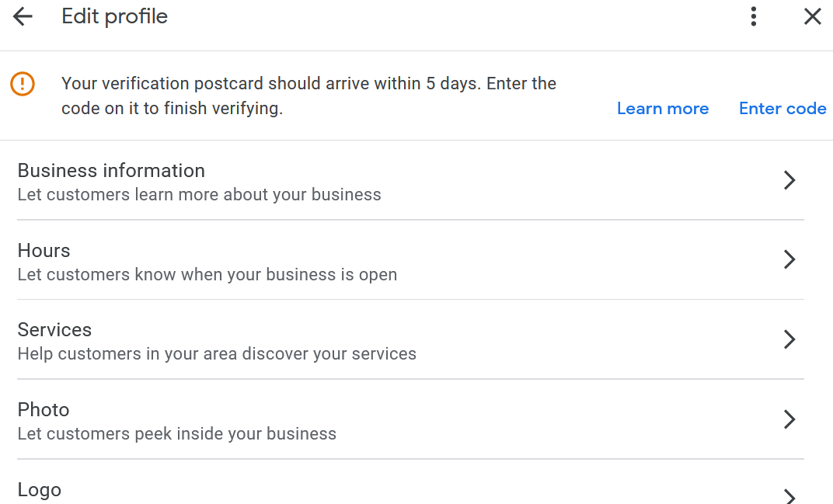Expand Business information chevron arrow
The image size is (833, 504).
789,180
